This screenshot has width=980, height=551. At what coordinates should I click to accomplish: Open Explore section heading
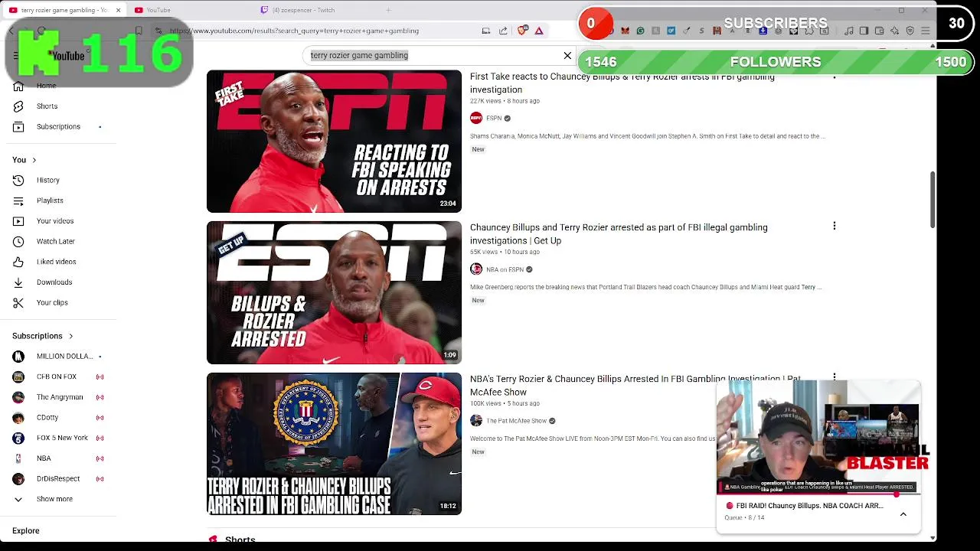click(25, 530)
